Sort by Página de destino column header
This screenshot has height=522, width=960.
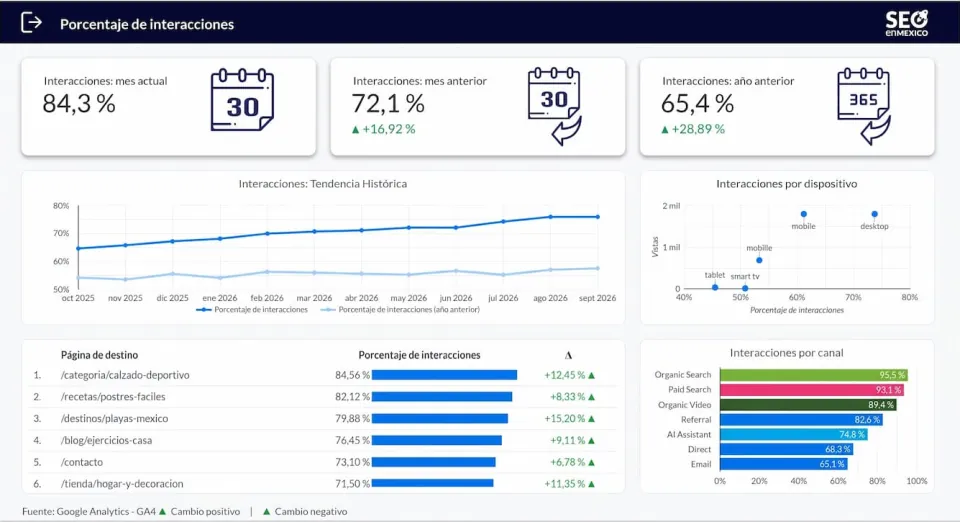coord(99,355)
